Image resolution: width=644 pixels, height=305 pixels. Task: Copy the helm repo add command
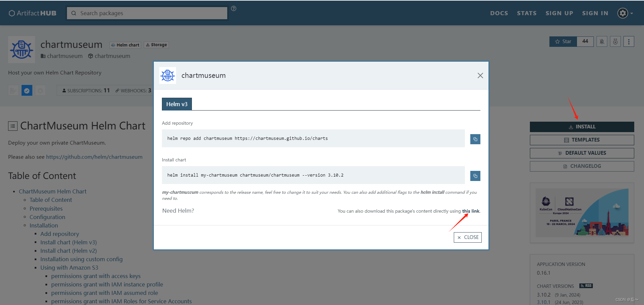[x=475, y=139]
